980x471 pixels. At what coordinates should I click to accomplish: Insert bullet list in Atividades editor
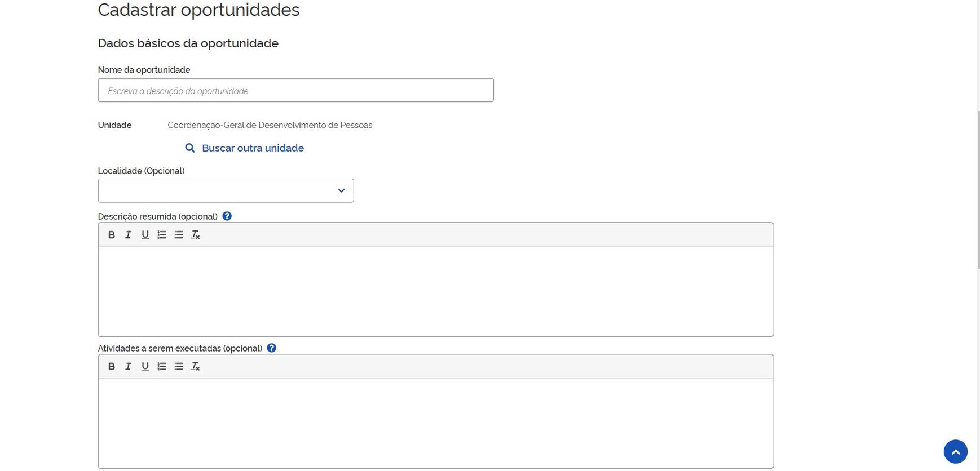(x=179, y=367)
